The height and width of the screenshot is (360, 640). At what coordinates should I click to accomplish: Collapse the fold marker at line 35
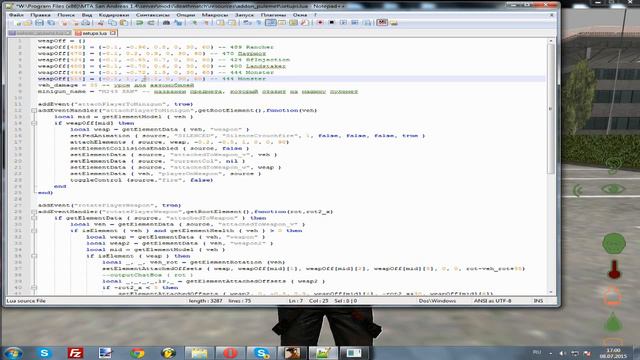(x=34, y=256)
